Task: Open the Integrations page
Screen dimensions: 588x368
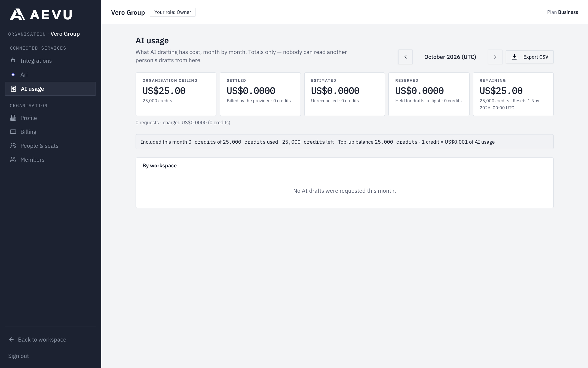Action: pos(50,61)
